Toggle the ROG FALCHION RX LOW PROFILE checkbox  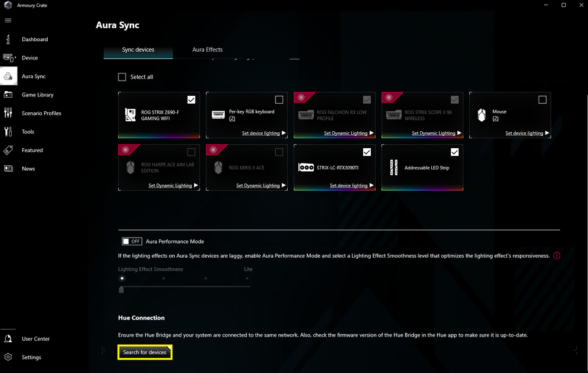click(367, 99)
